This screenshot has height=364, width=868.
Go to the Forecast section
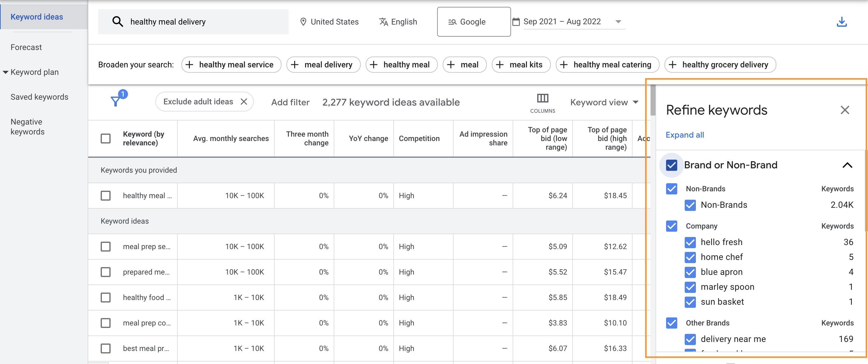(26, 47)
